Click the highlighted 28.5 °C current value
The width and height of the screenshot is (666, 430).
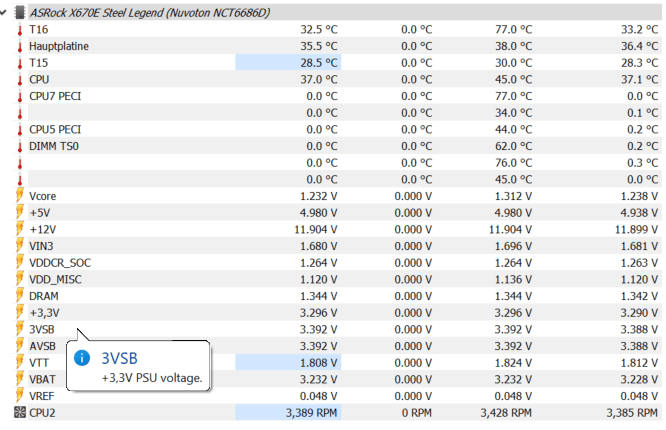(x=319, y=63)
